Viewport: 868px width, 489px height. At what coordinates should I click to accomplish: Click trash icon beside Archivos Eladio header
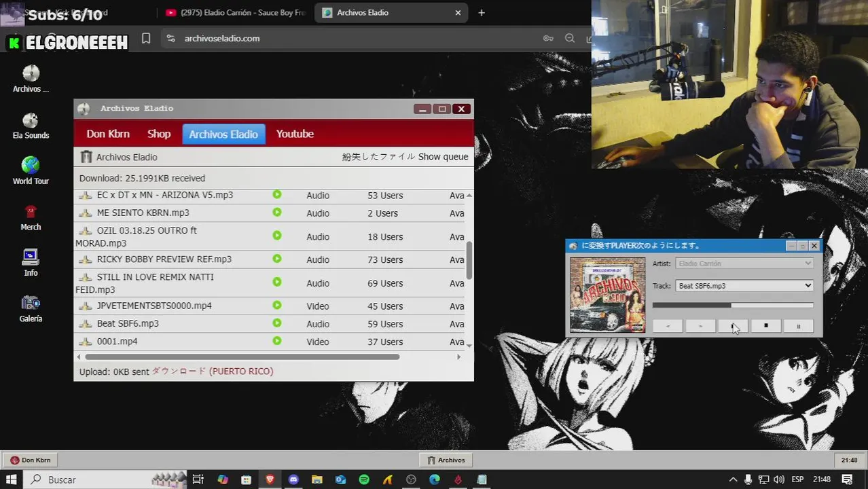click(x=86, y=157)
